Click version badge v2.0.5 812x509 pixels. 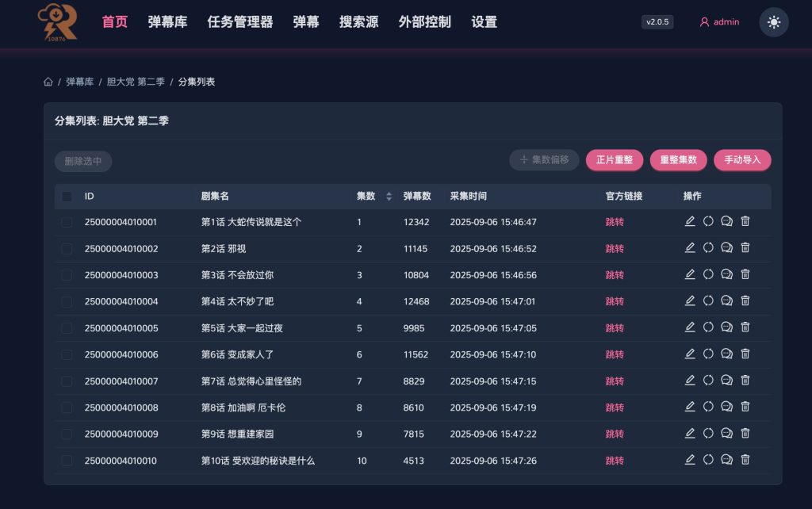tap(657, 22)
